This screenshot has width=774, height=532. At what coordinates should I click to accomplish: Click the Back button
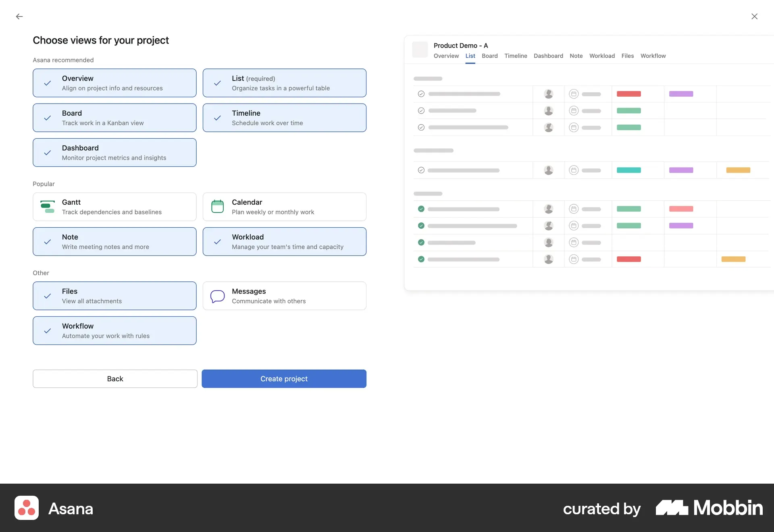tap(115, 379)
